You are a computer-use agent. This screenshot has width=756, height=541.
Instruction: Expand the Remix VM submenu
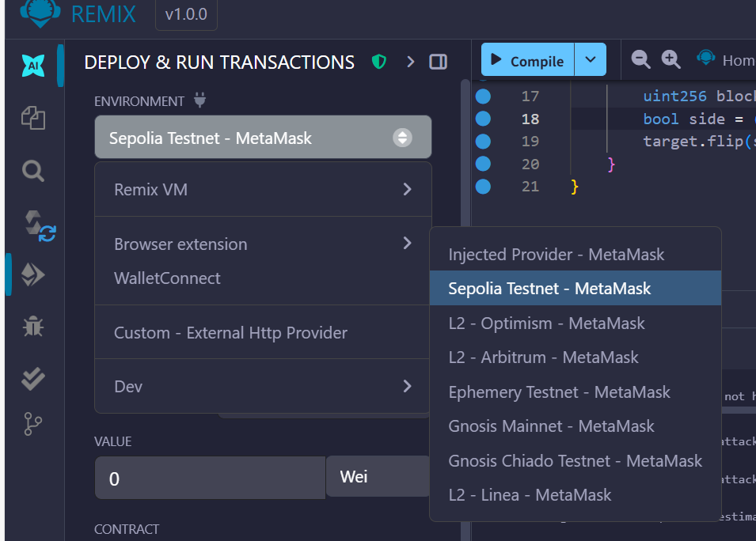(263, 189)
